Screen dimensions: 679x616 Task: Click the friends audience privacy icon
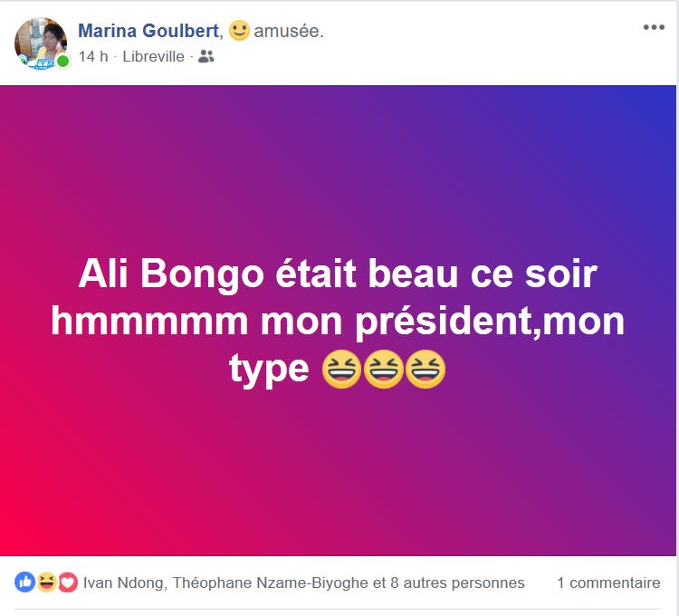coord(206,56)
